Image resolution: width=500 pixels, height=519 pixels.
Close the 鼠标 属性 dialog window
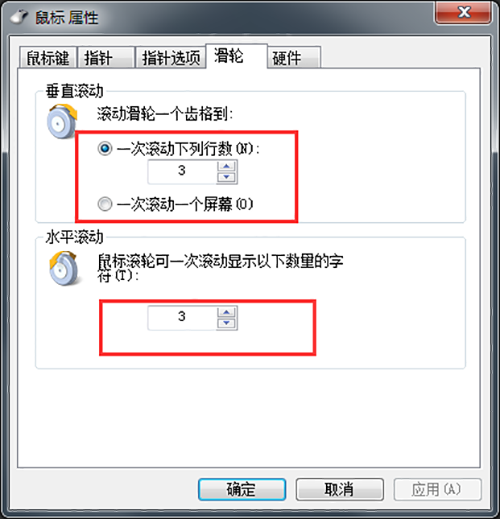point(463,13)
